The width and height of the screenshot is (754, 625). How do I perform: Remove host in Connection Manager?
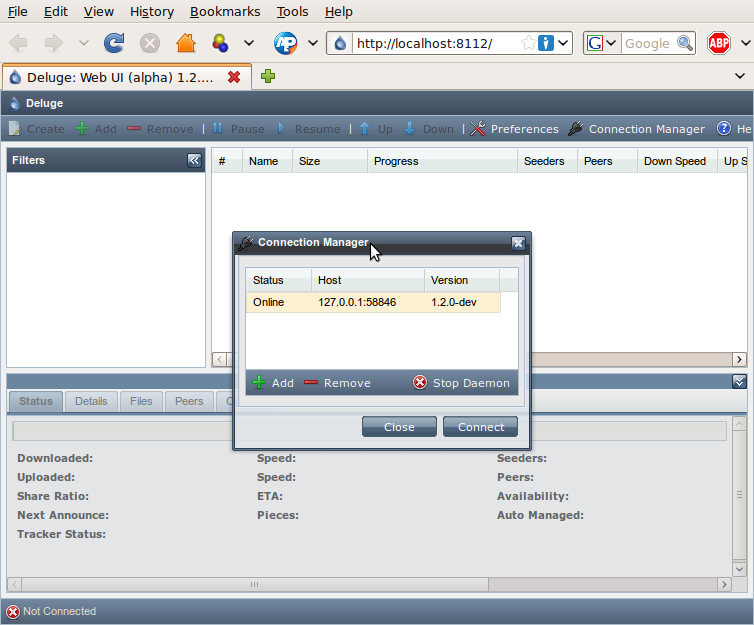point(338,383)
